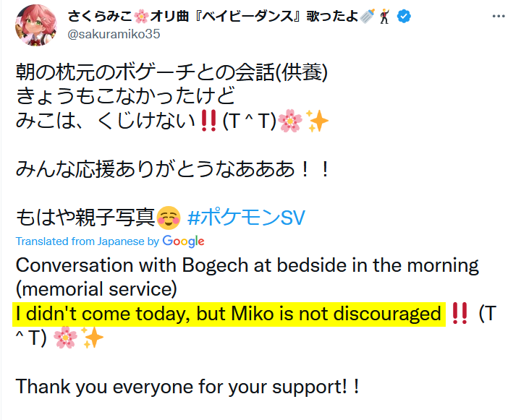Open the @sakuramiko35 handle link
Viewport: 521px width, 420px height.
coord(114,34)
